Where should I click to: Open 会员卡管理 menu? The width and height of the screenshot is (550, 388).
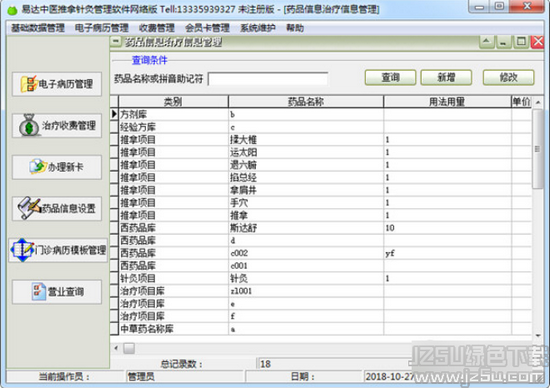click(207, 28)
